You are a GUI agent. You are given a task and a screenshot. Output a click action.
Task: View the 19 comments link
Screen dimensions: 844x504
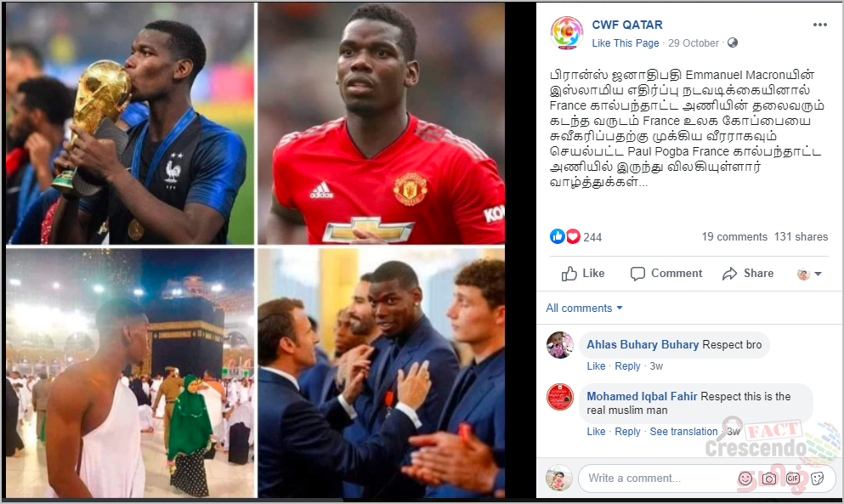734,237
